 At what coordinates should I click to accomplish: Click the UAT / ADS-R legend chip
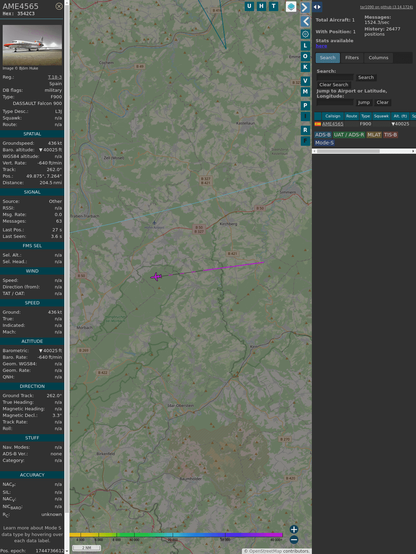pyautogui.click(x=349, y=135)
